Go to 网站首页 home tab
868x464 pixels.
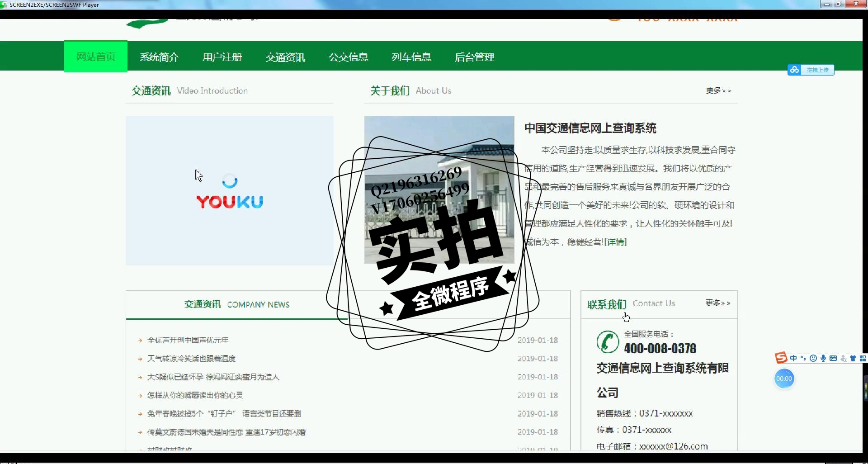point(96,57)
